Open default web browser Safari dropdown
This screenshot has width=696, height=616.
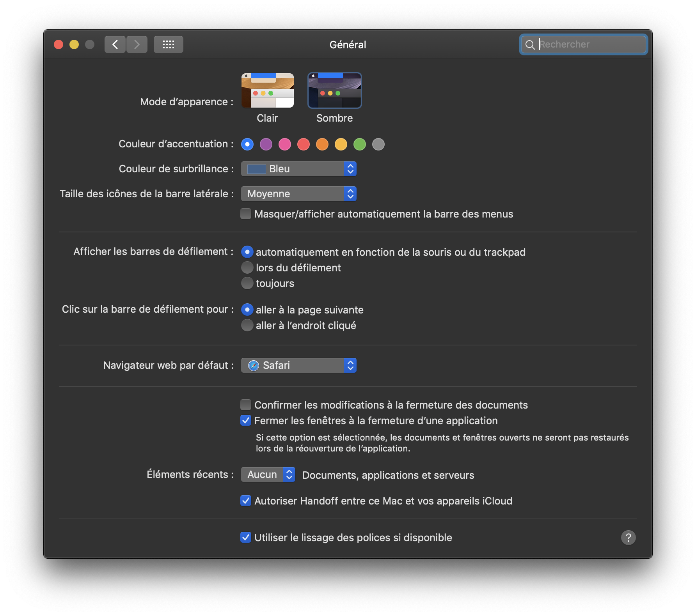pyautogui.click(x=298, y=365)
